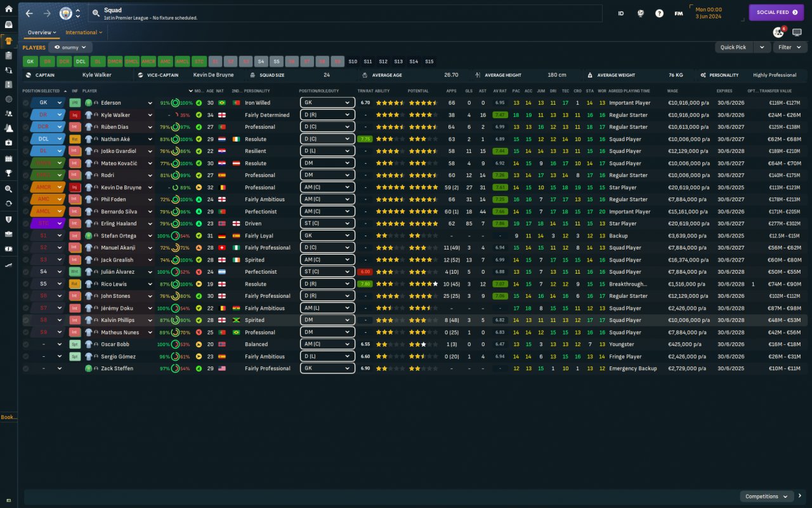Open Kevin De Bruyne's player profile
812x508 pixels.
click(122, 187)
